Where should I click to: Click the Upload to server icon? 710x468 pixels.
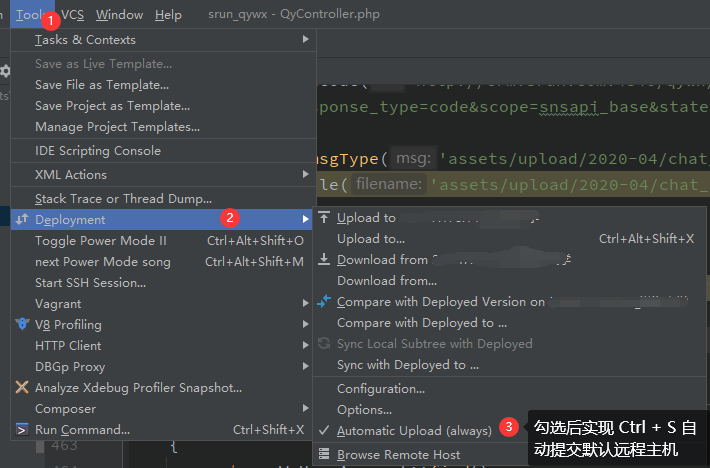(324, 218)
